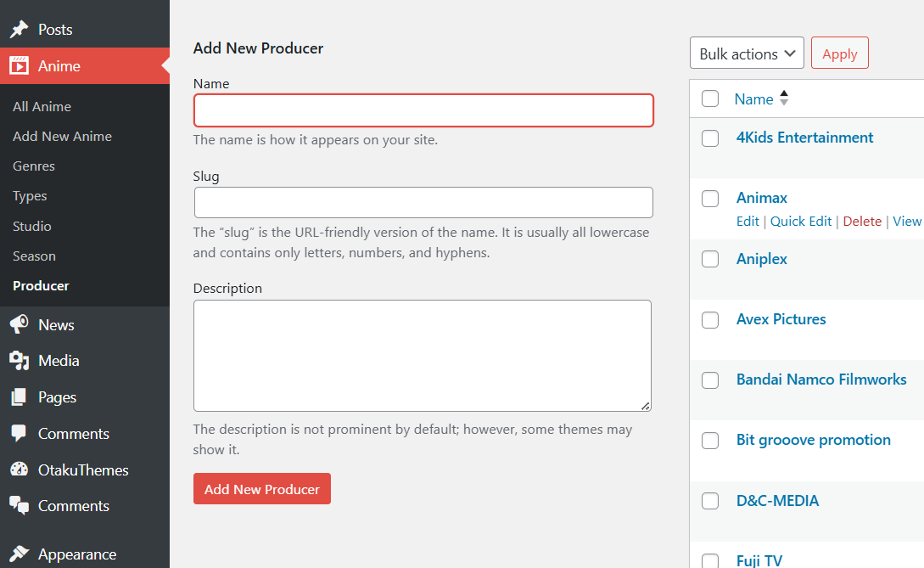Open the Bulk actions dropdown
Image resolution: width=924 pixels, height=568 pixels.
pyautogui.click(x=747, y=53)
